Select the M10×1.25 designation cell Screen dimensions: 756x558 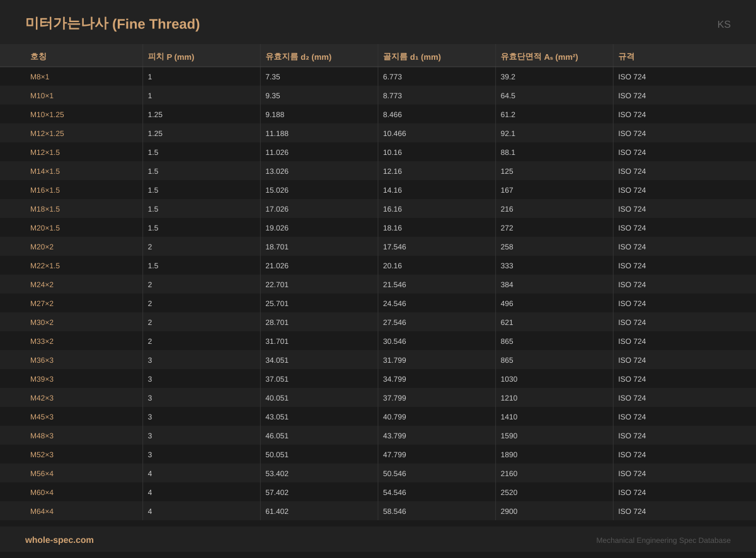coord(47,115)
